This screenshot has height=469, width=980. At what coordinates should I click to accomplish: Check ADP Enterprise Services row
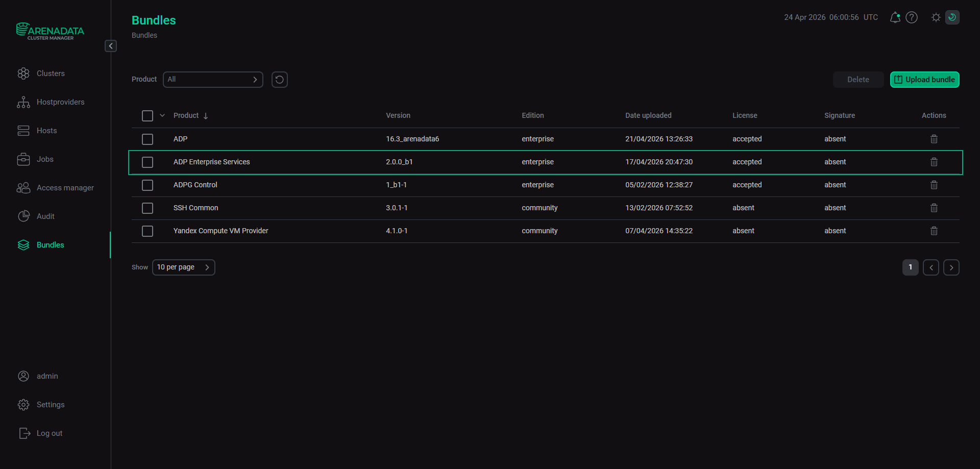tap(148, 162)
